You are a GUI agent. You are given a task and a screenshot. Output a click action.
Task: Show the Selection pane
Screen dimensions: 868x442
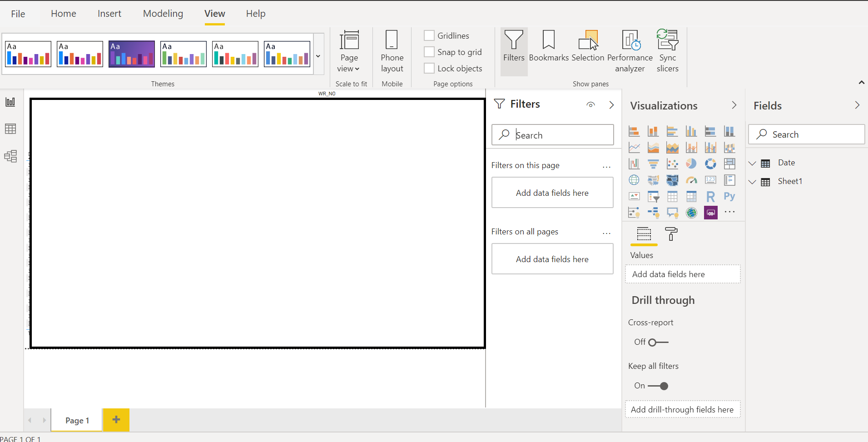click(588, 46)
